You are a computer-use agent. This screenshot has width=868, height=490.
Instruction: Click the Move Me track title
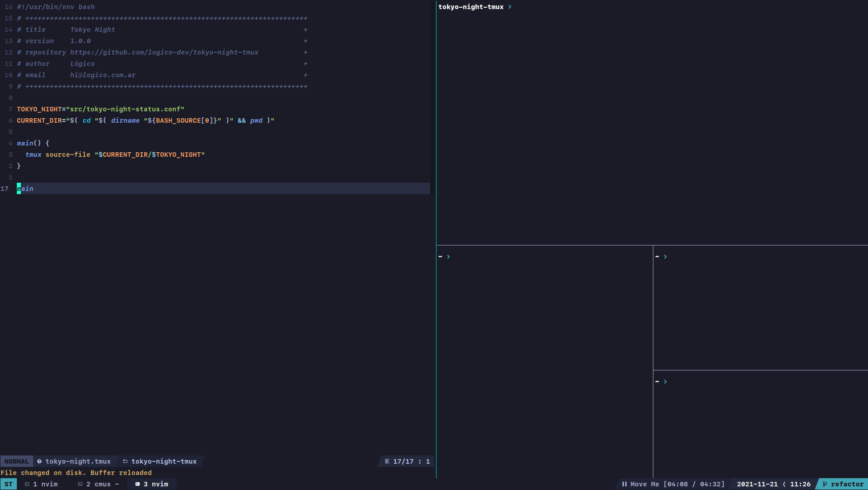click(645, 484)
